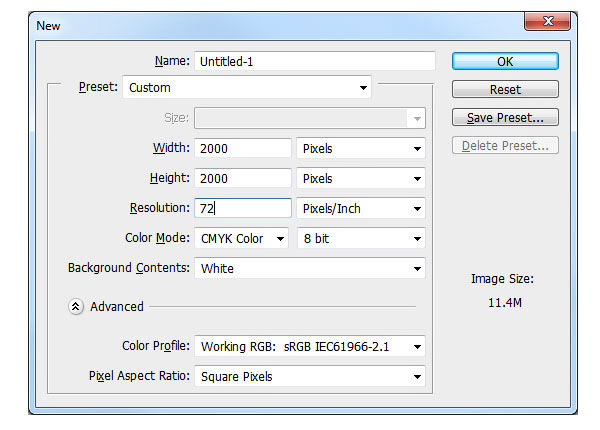Open the Pixel Aspect Ratio dropdown
The height and width of the screenshot is (430, 600).
tap(310, 376)
